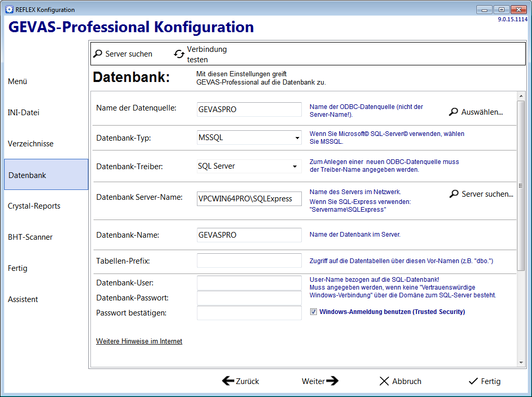Screen dimensions: 532x397
Task: Open Weitere Hinweise im Internet link
Action: [139, 341]
